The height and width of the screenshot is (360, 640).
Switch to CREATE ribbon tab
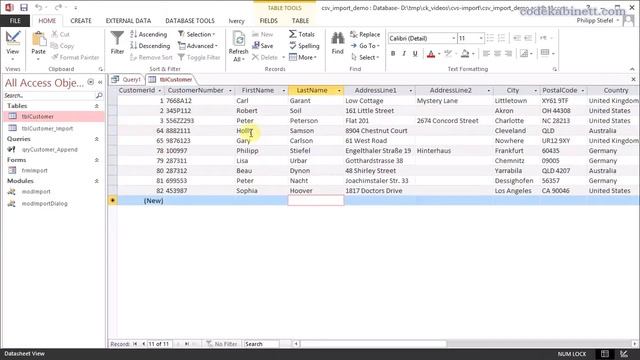point(81,20)
